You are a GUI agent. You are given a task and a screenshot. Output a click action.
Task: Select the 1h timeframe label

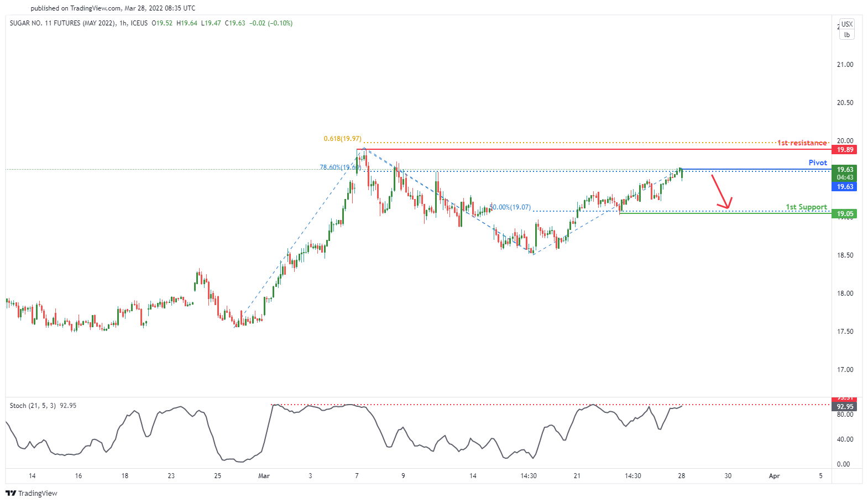click(123, 23)
